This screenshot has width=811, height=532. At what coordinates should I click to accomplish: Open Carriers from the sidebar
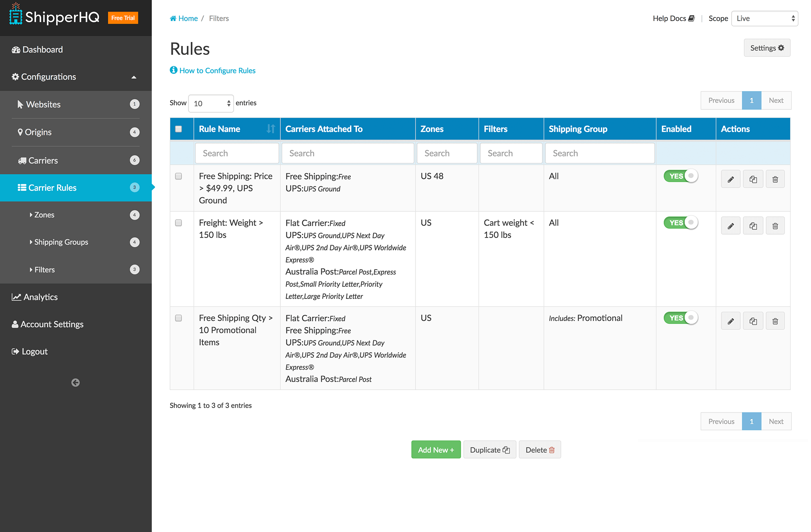[x=42, y=160]
